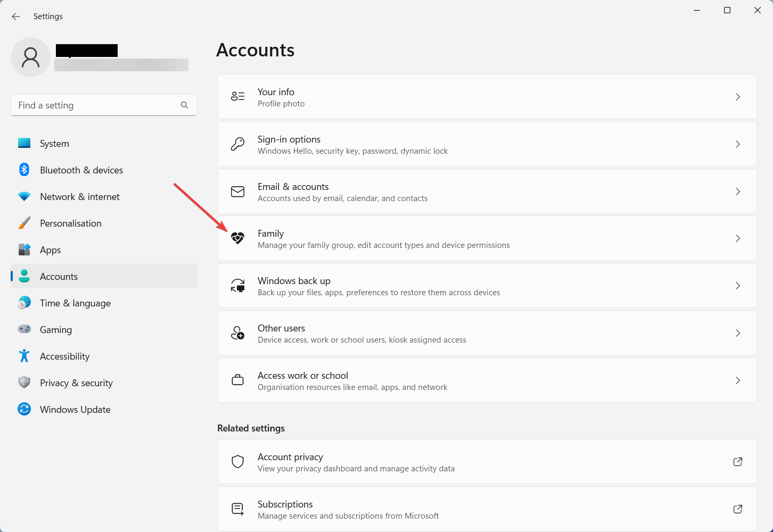Expand Your info via its chevron
The width and height of the screenshot is (773, 532).
[738, 97]
